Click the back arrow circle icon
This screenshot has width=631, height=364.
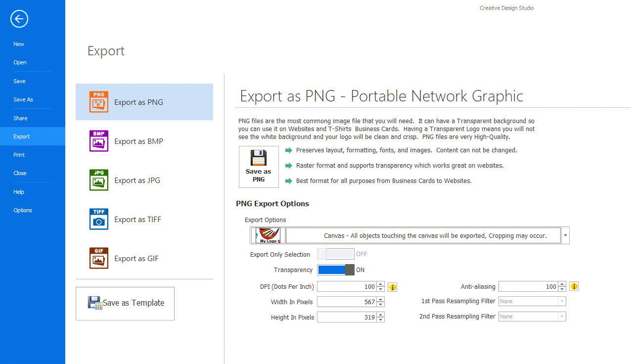coord(19,19)
